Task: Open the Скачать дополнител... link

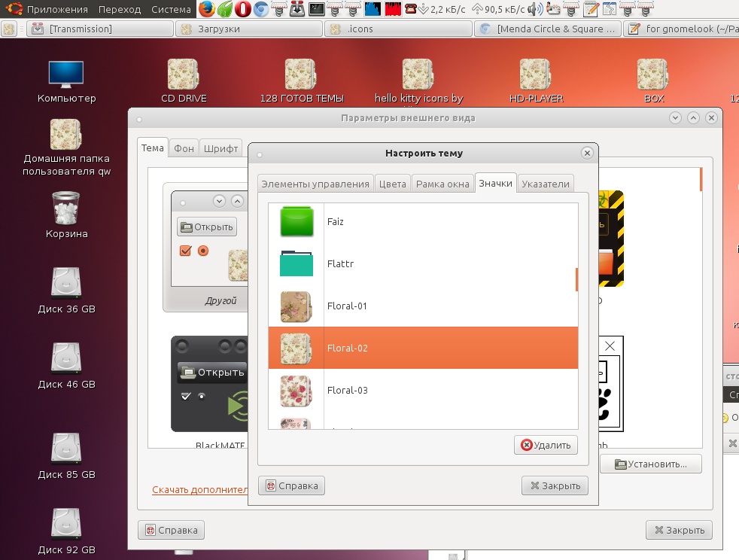Action: [200, 490]
